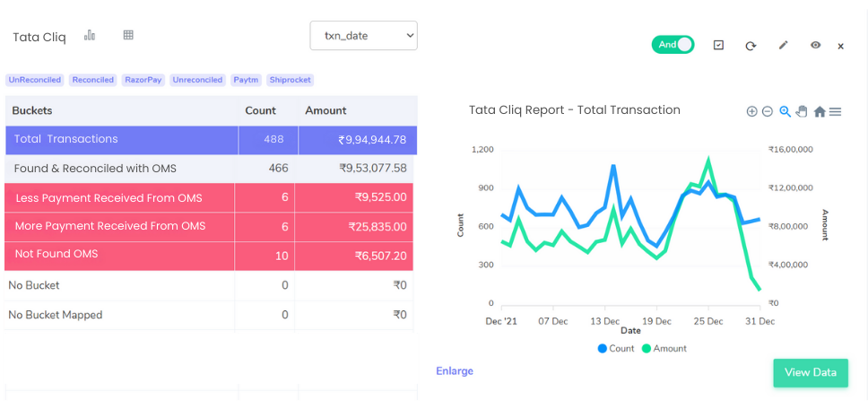Select the Total Transactions row
Screen dimensions: 868x418
(211, 140)
